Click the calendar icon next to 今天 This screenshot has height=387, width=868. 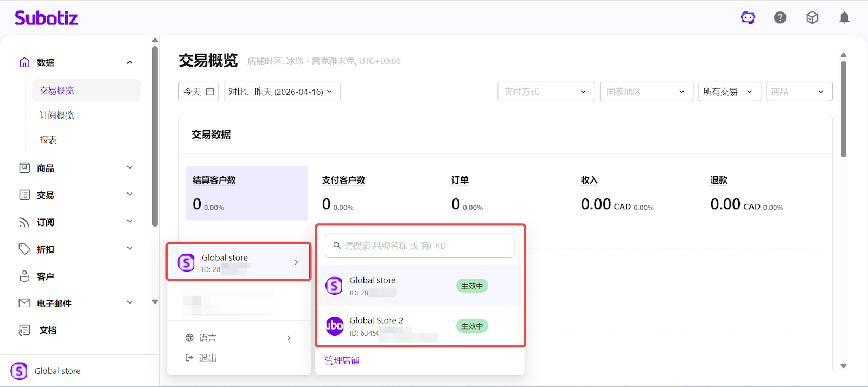[x=210, y=92]
